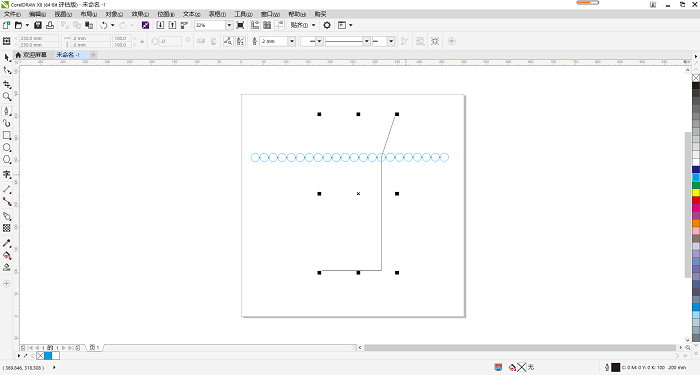The image size is (700, 375).
Task: Select the Ellipse tool
Action: coord(7,148)
